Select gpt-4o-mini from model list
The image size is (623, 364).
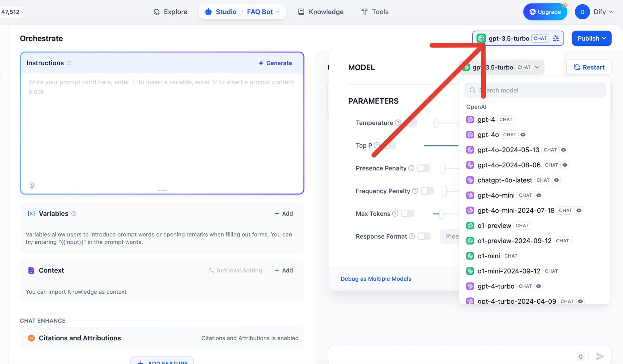point(496,195)
